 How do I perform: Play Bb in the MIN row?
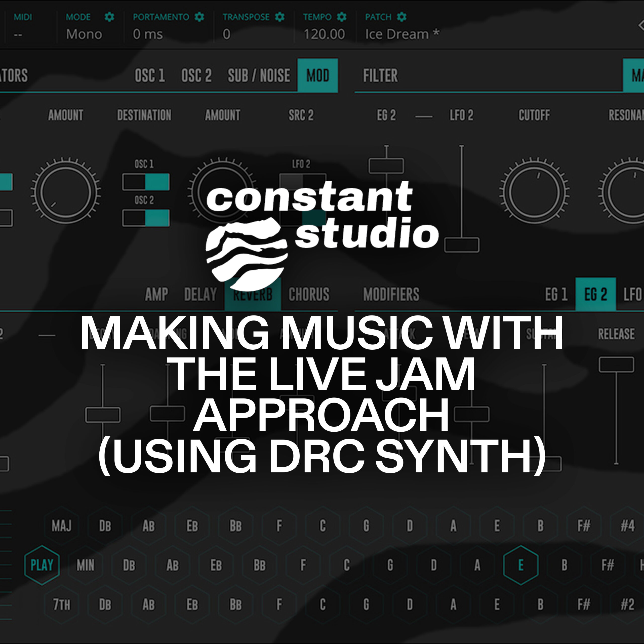260,565
